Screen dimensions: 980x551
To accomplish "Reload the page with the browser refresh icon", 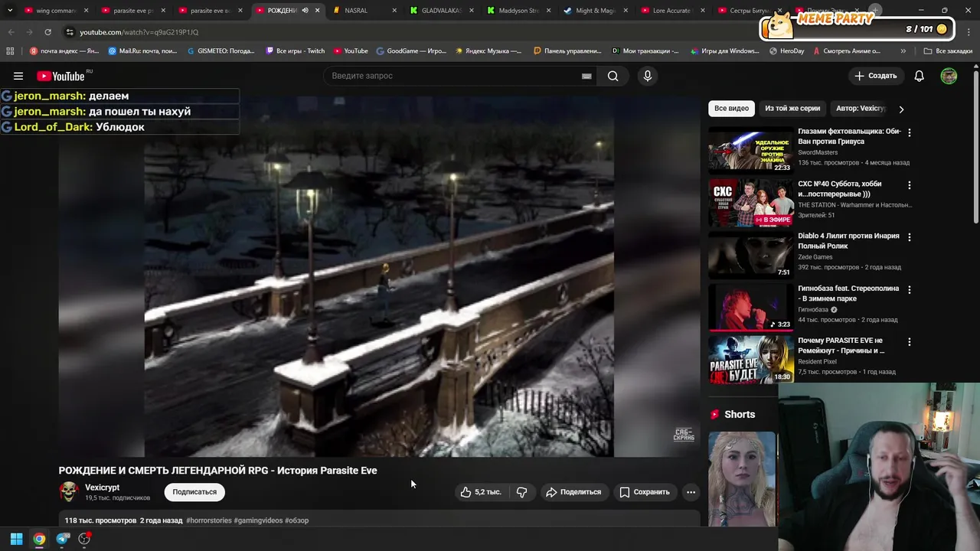I will click(47, 32).
